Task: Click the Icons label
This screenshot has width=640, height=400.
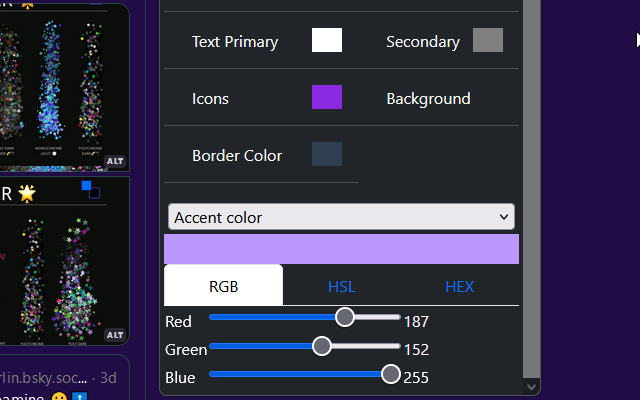Action: coord(210,99)
